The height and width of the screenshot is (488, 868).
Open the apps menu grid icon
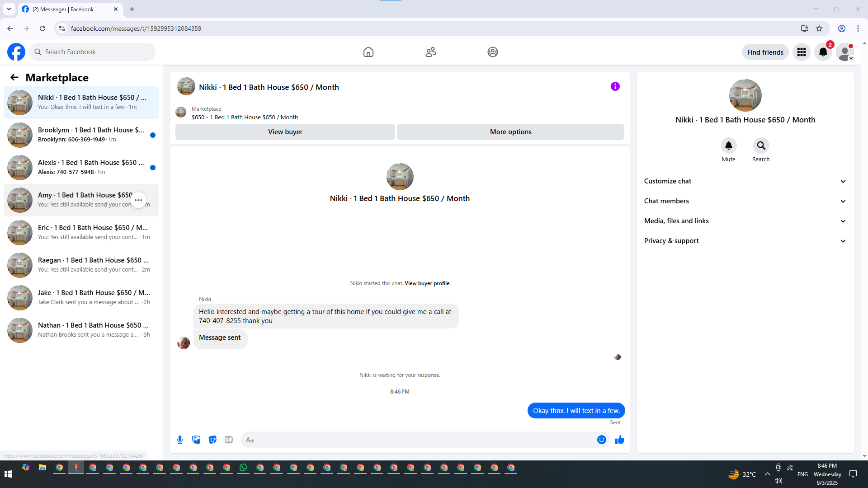pyautogui.click(x=802, y=52)
